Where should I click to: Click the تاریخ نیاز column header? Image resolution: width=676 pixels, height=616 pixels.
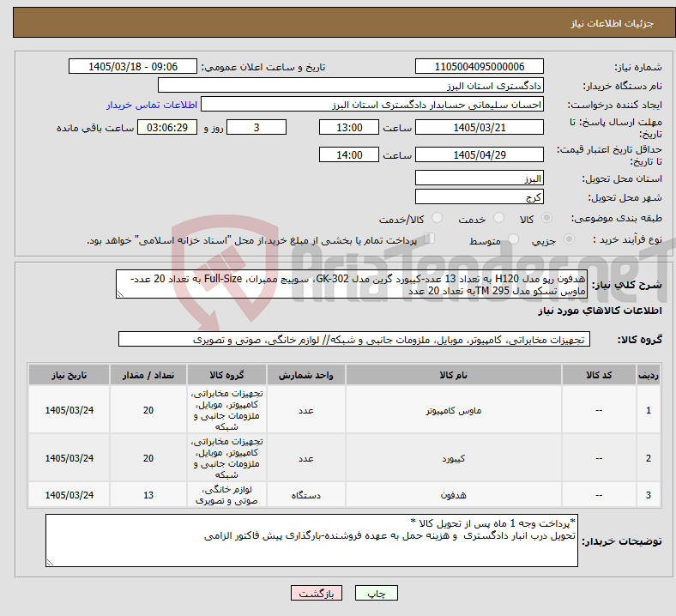(69, 375)
